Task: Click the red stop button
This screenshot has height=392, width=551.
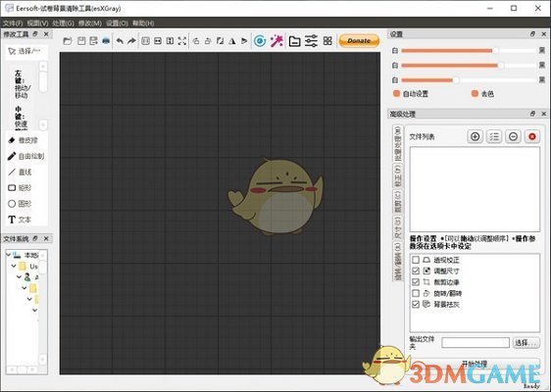Action: (532, 136)
